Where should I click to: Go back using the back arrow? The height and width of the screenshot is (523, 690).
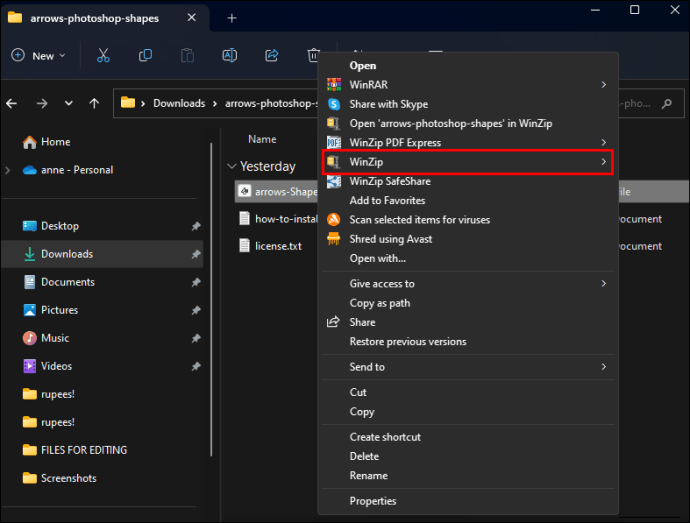click(12, 103)
